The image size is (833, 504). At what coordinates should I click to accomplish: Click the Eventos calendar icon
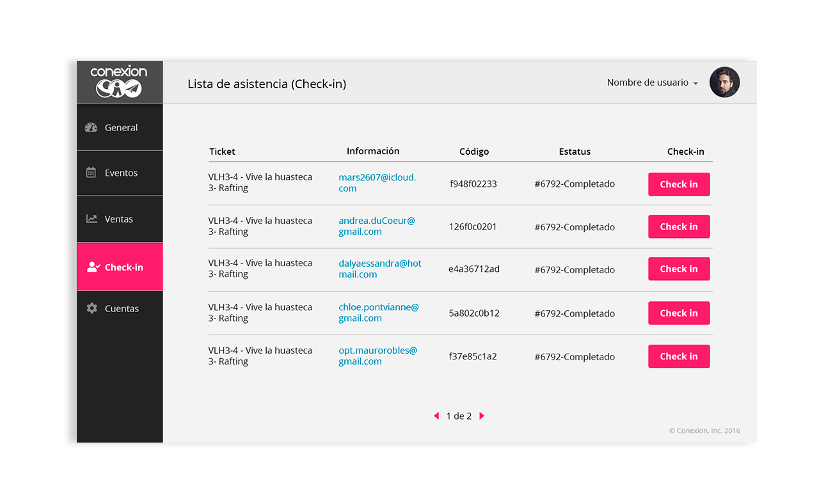pyautogui.click(x=91, y=173)
